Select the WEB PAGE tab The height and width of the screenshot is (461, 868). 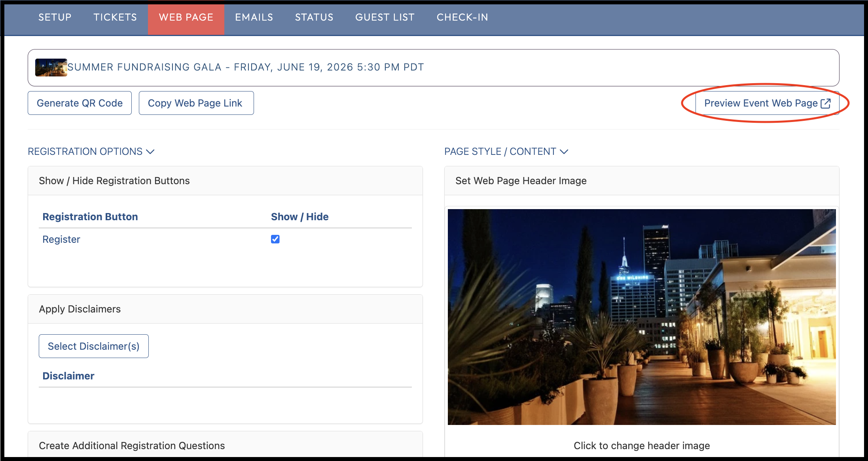pos(186,17)
